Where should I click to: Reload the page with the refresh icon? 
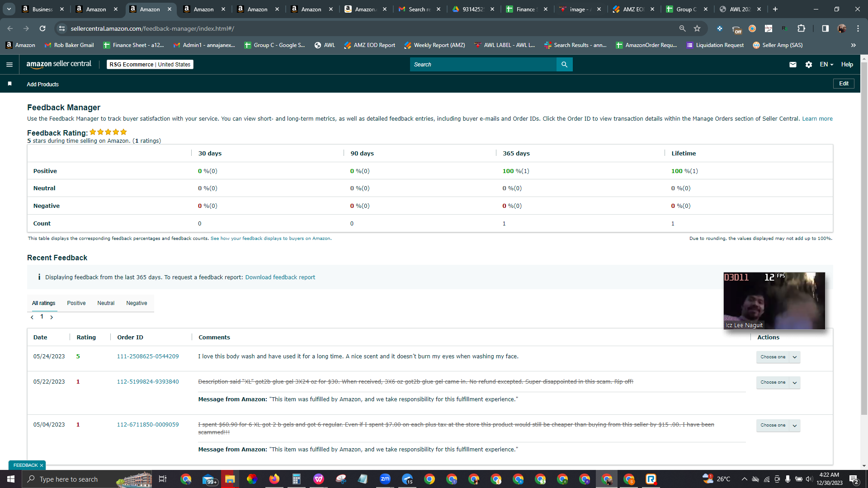click(42, 28)
